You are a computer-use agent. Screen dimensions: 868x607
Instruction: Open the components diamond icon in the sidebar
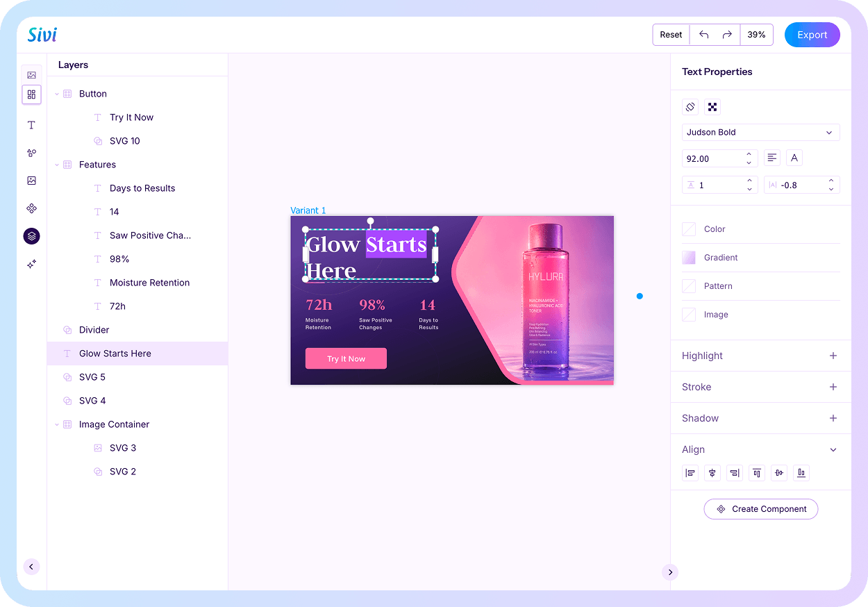pyautogui.click(x=31, y=208)
